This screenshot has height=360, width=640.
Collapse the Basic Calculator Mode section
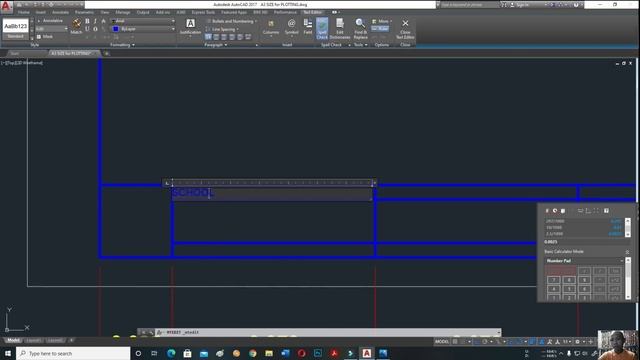(x=627, y=252)
